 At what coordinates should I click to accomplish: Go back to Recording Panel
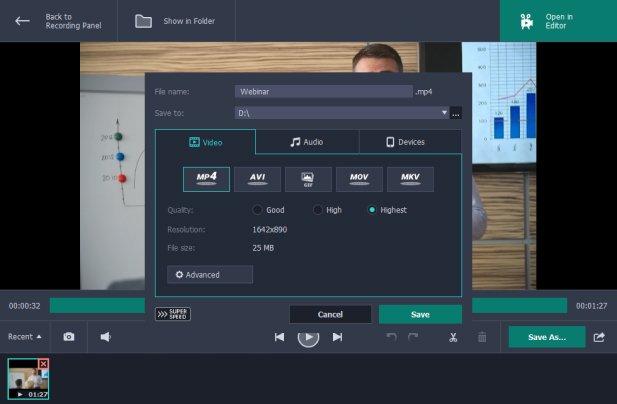tap(58, 21)
